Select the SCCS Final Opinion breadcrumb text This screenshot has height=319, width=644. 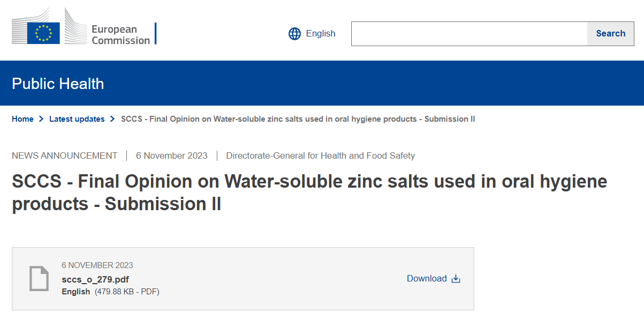click(x=298, y=119)
